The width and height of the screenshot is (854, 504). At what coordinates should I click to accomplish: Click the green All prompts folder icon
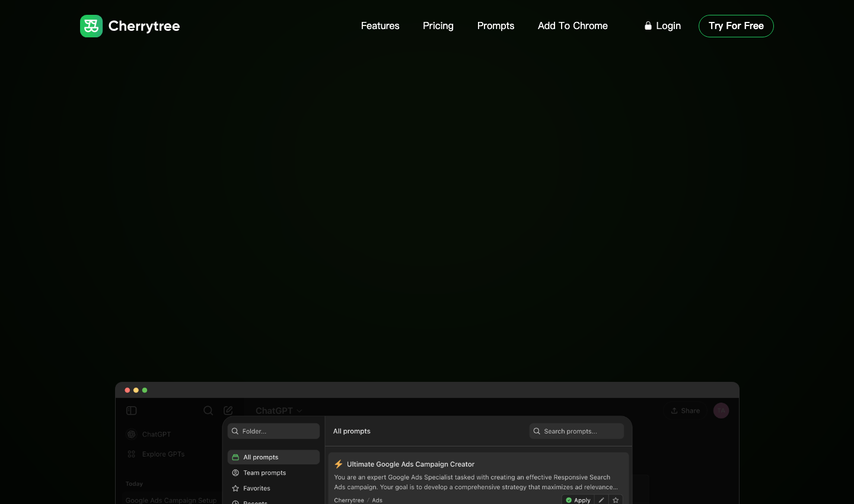click(x=235, y=457)
